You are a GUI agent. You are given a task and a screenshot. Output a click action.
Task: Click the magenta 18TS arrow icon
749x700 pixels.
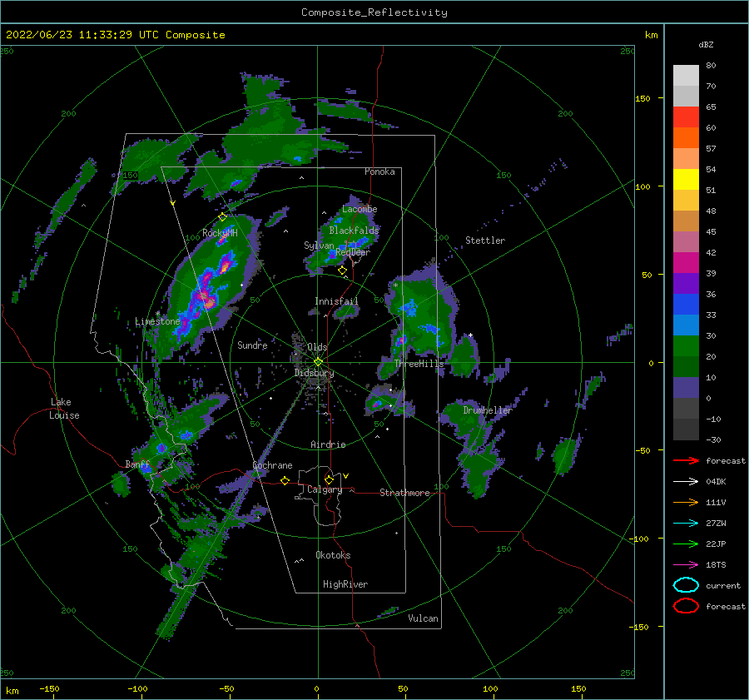[x=686, y=565]
